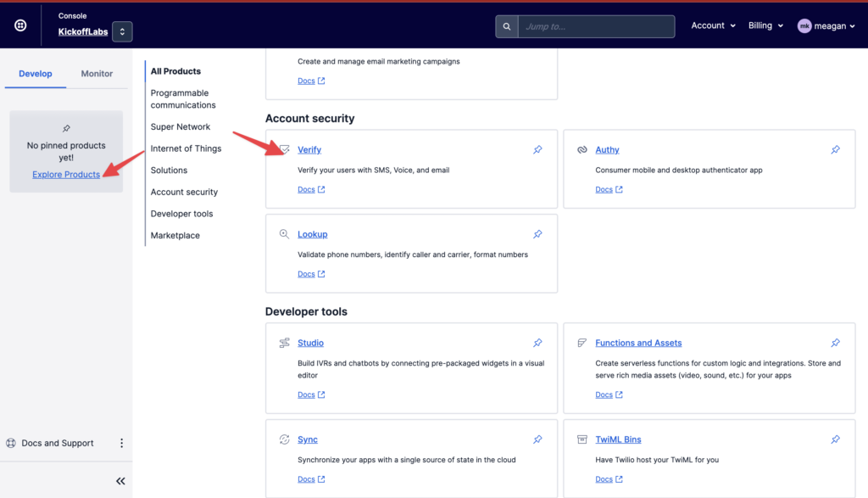This screenshot has height=498, width=868.
Task: Open the Explore Products link
Action: pos(66,175)
